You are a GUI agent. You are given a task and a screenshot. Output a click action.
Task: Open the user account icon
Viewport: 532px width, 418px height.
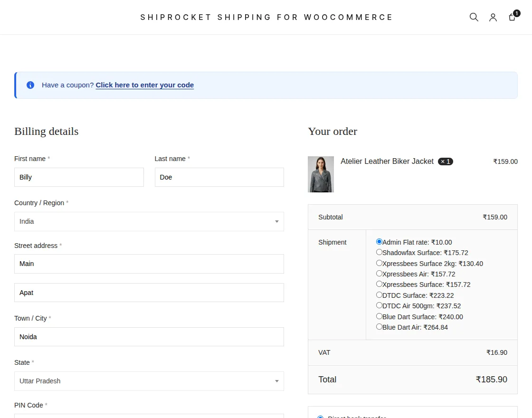pyautogui.click(x=493, y=17)
